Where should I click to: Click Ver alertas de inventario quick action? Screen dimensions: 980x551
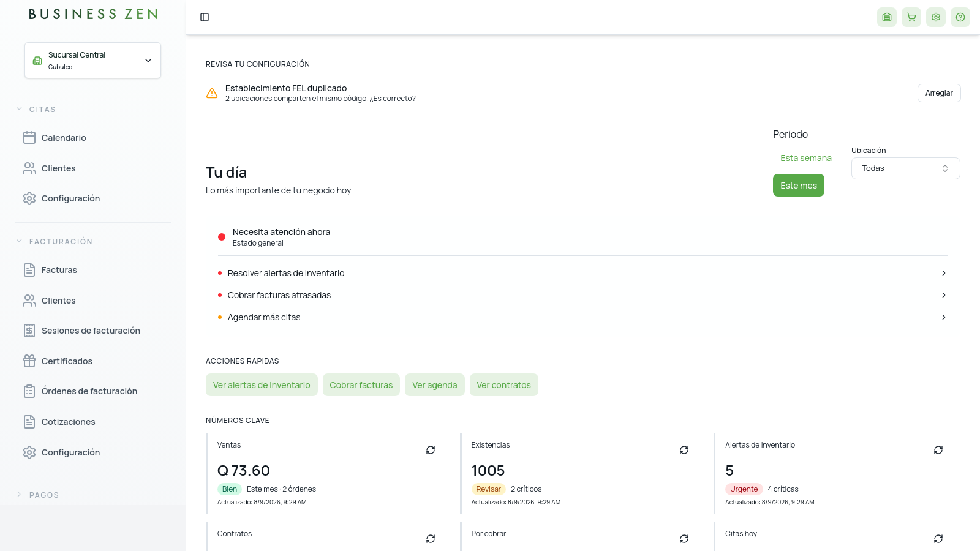tap(262, 385)
